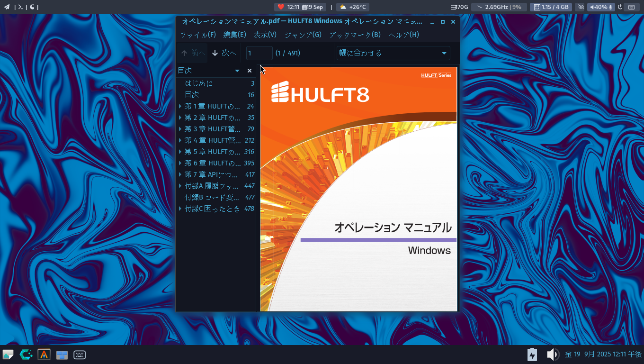
Task: Jump to 第 1 章 HULFTの… chapter title
Action: click(212, 106)
